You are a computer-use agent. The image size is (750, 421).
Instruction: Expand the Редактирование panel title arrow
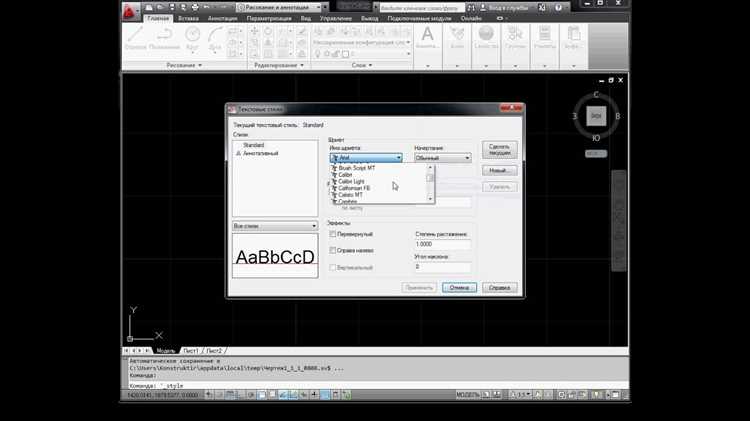click(302, 65)
